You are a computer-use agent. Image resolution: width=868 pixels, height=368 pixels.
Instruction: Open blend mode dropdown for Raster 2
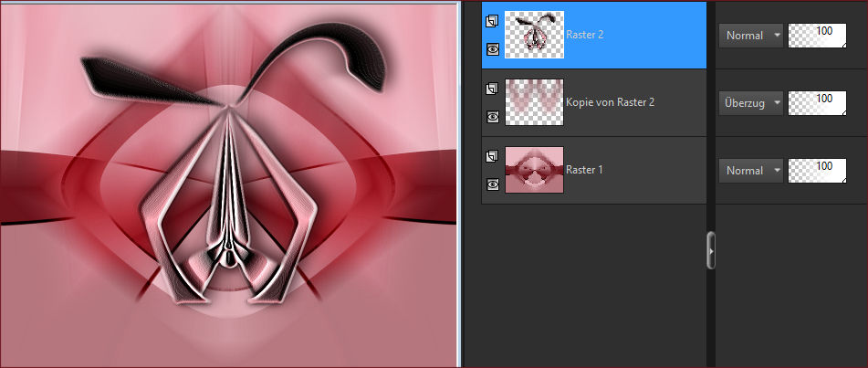click(751, 36)
